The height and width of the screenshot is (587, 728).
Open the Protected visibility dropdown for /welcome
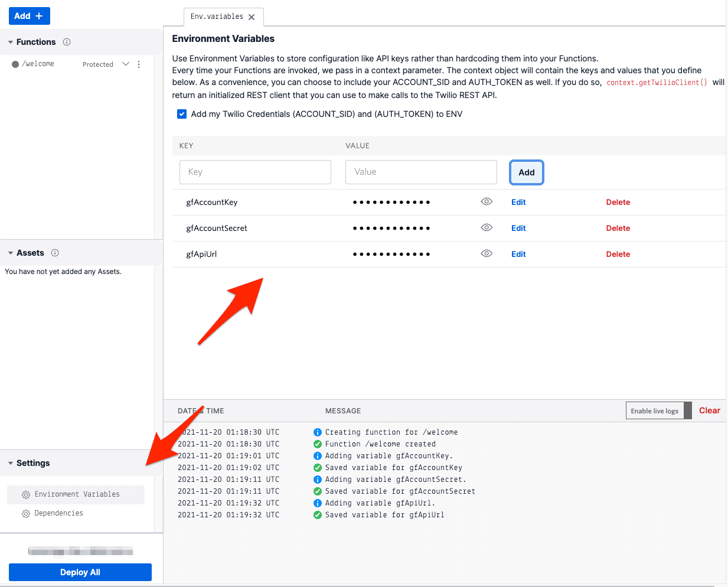click(x=125, y=64)
